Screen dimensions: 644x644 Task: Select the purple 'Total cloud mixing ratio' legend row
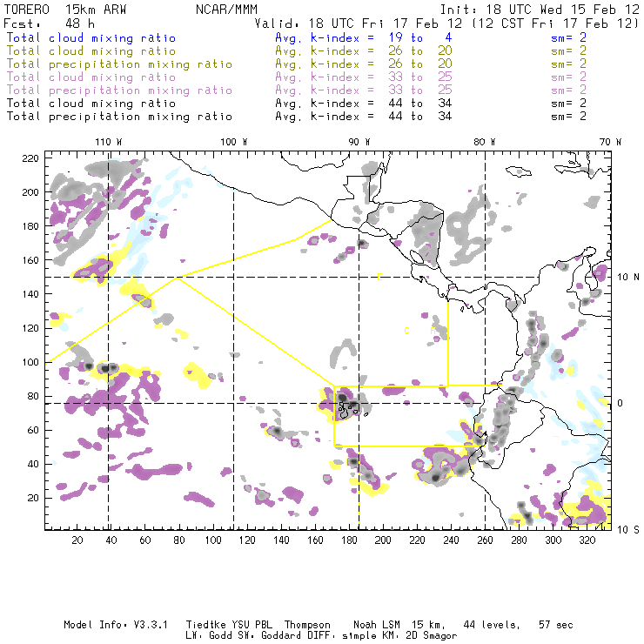click(91, 77)
